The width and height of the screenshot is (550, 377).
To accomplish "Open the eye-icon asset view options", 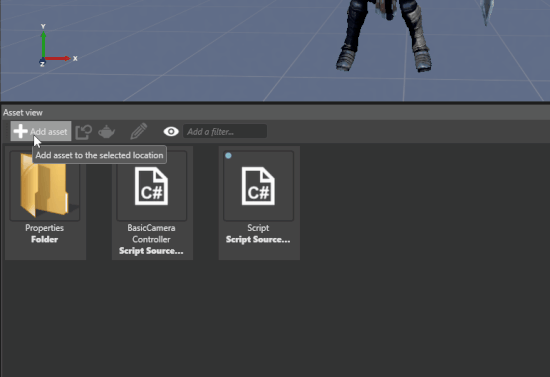I will pyautogui.click(x=171, y=132).
